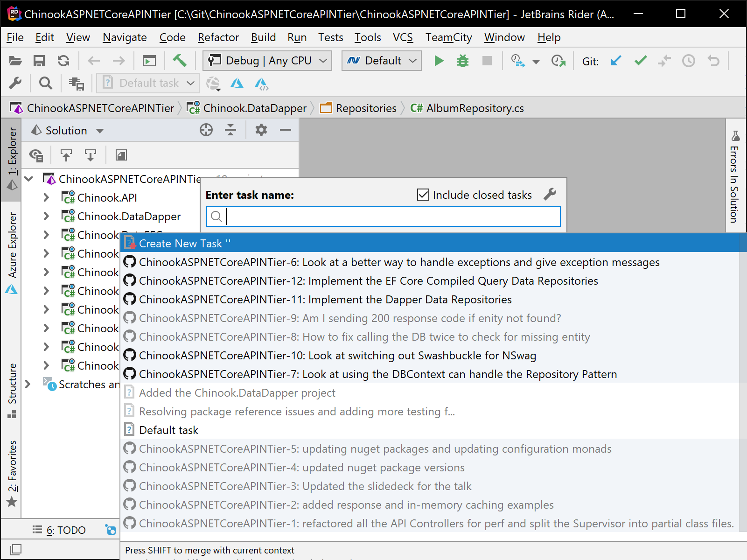Expand the Chinook.DataDapper project node
Screen dimensions: 747x560
[x=46, y=216]
